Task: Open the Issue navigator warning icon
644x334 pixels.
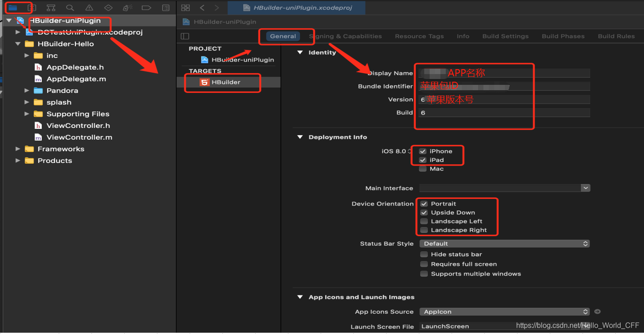Action: (x=89, y=8)
